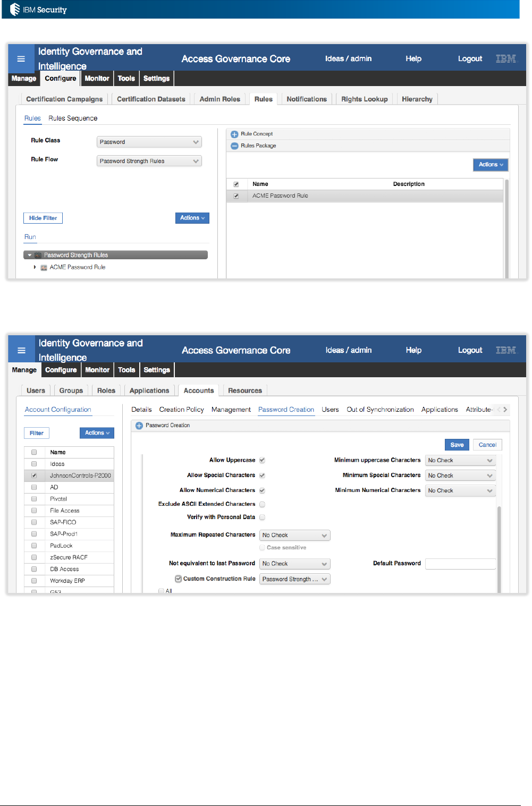532x806 pixels.
Task: Switch to the Resources tab
Action: (x=245, y=391)
